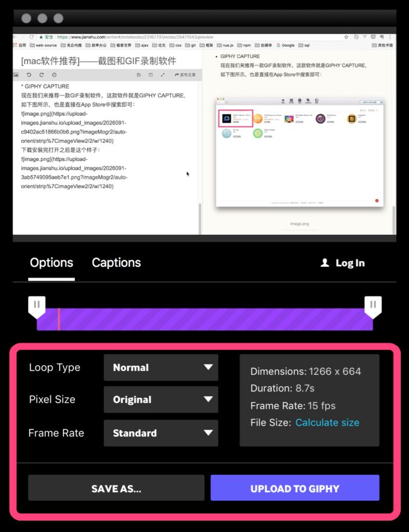Click UPLOAD TO GIPHY button
Image resolution: width=409 pixels, height=532 pixels.
pyautogui.click(x=294, y=488)
